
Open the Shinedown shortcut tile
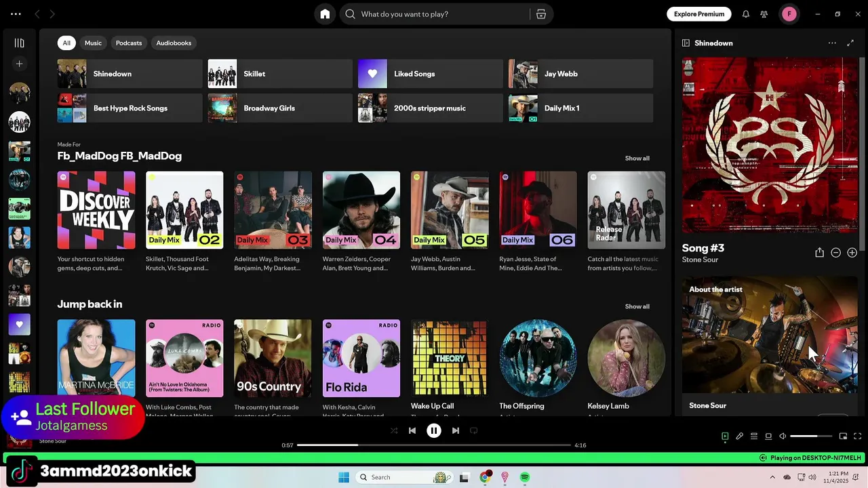point(130,74)
